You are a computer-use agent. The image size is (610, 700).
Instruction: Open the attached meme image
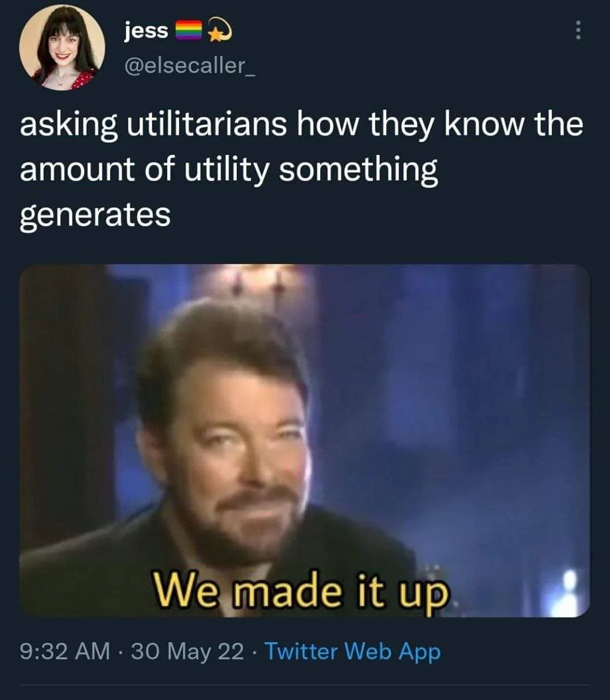tap(305, 441)
